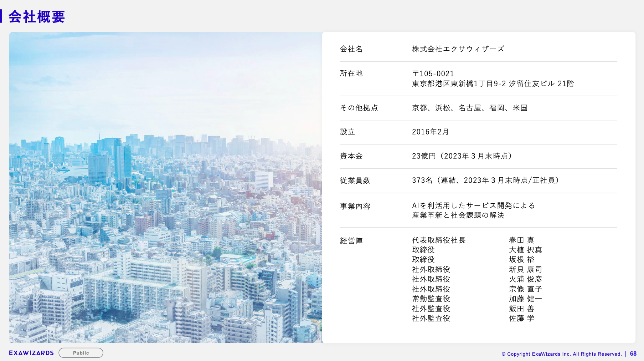Select the 経営陣 label

[x=351, y=241]
